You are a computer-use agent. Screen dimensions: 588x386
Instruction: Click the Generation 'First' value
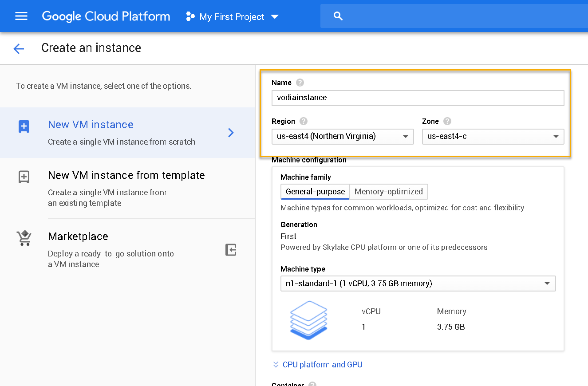[x=288, y=236]
